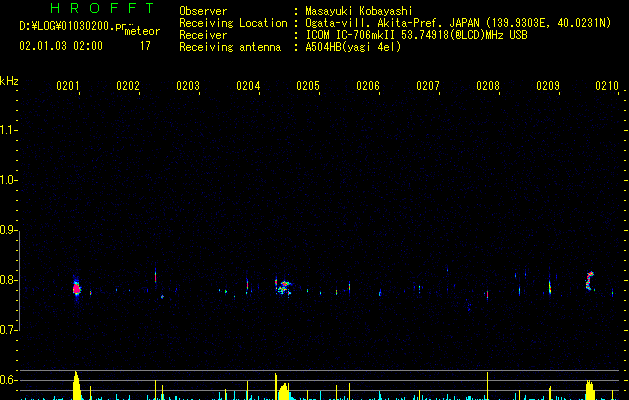
Task: Click the tall yellow spike below 0208
Action: coord(487,386)
